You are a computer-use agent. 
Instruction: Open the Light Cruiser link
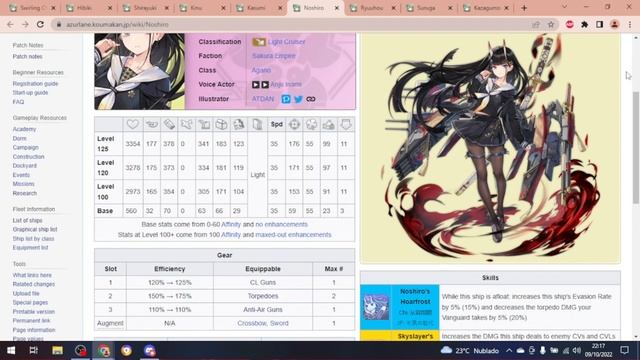(287, 42)
